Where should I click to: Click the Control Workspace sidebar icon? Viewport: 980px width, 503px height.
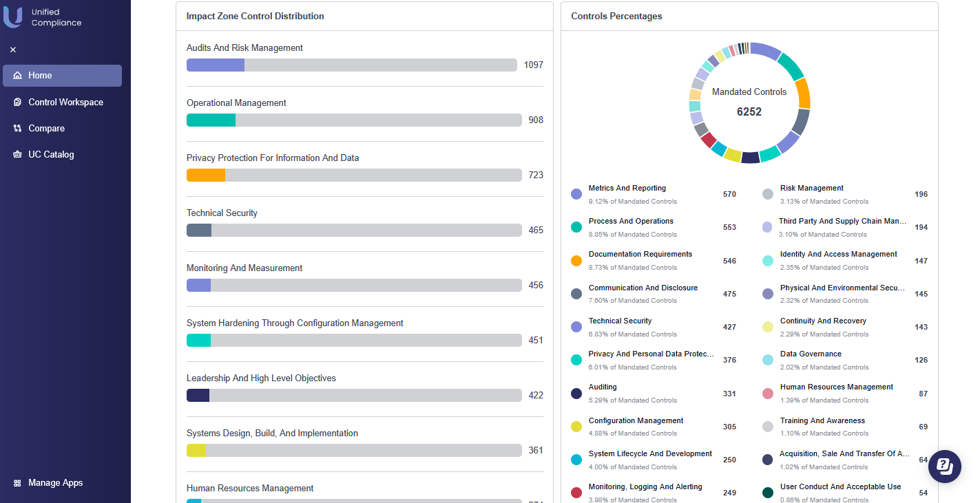tap(17, 103)
